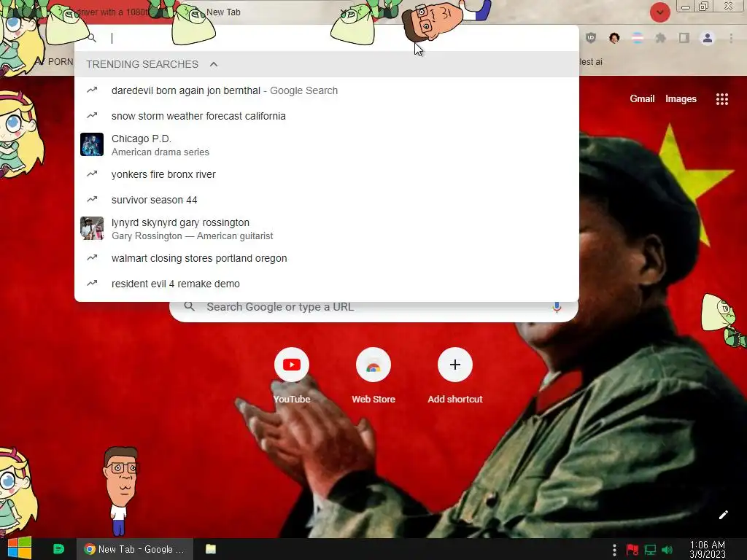Open Google Images link
This screenshot has height=560, width=747.
[681, 99]
